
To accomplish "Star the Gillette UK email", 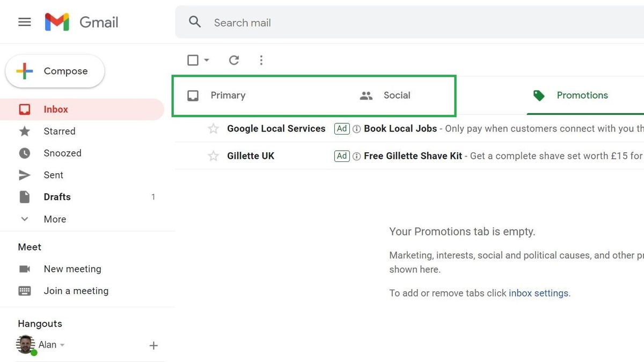I will coord(213,156).
